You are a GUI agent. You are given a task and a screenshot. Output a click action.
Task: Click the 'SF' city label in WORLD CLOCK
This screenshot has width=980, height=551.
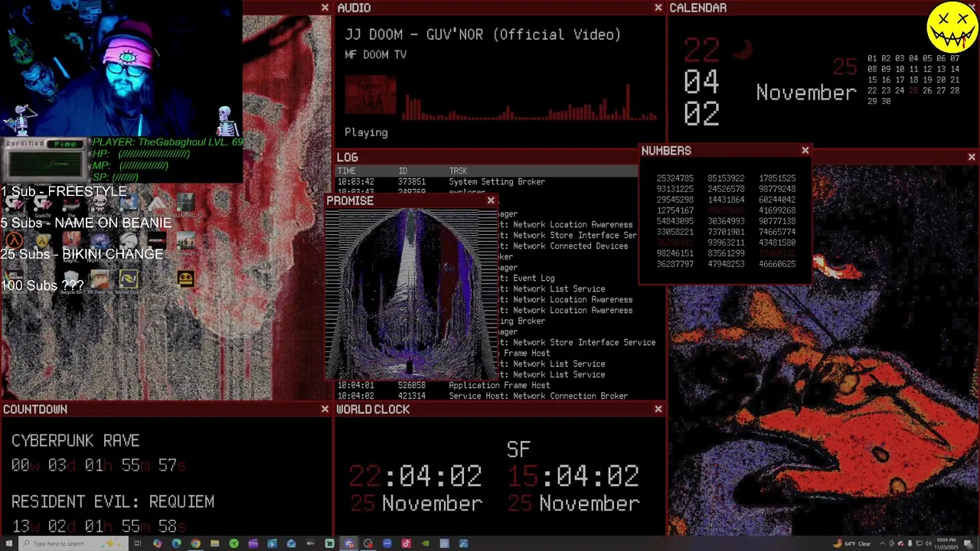point(518,449)
